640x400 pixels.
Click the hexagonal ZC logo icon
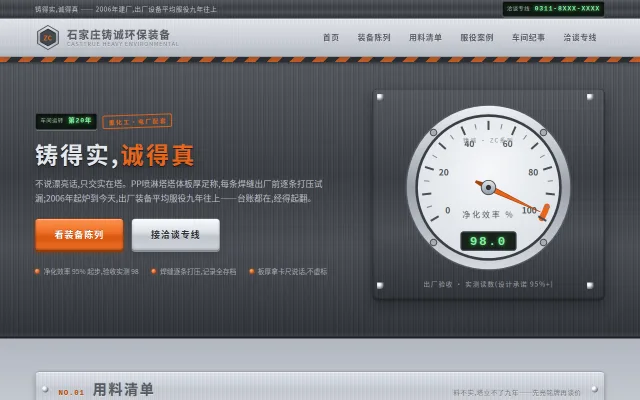[48, 38]
